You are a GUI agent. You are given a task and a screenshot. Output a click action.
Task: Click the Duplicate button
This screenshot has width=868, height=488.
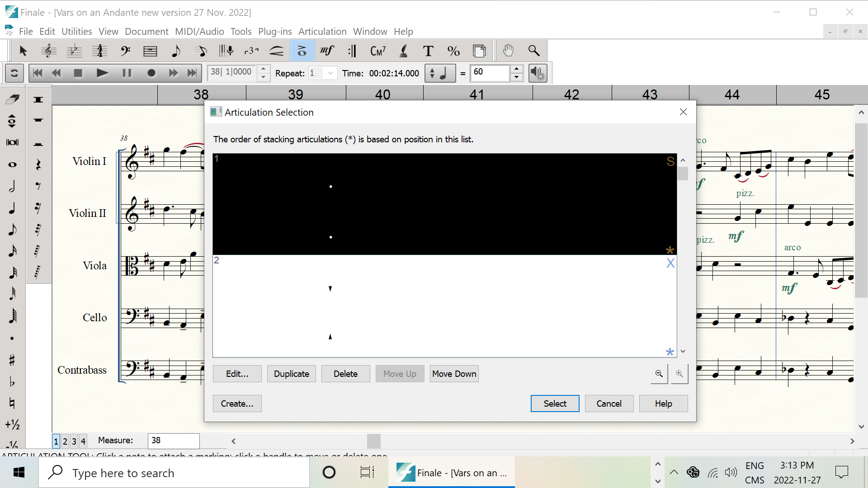click(291, 374)
